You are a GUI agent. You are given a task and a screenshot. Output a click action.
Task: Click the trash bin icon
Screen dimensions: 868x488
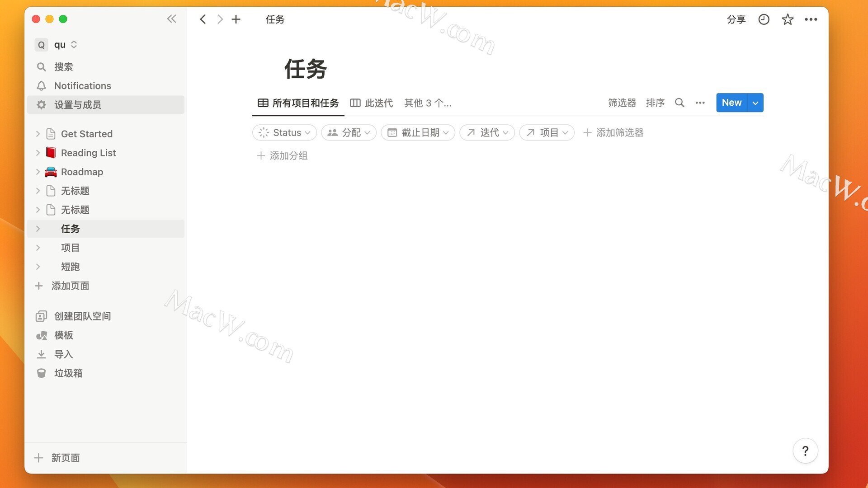pos(41,373)
